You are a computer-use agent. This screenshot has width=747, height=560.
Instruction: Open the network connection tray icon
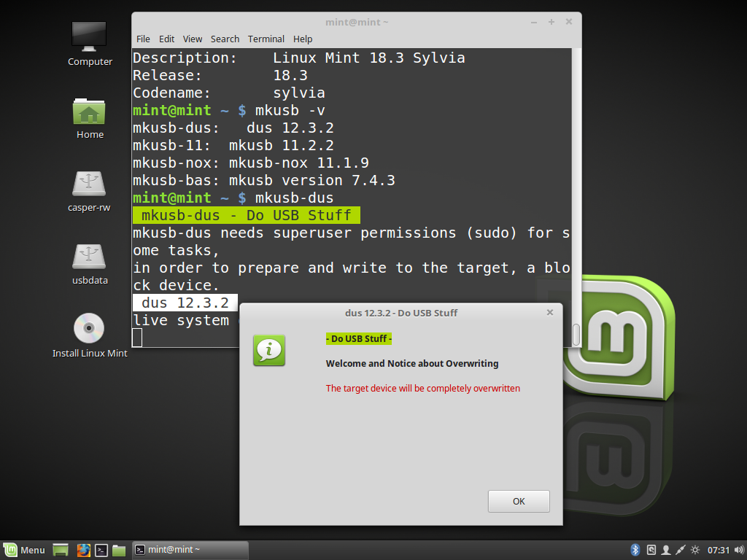681,550
